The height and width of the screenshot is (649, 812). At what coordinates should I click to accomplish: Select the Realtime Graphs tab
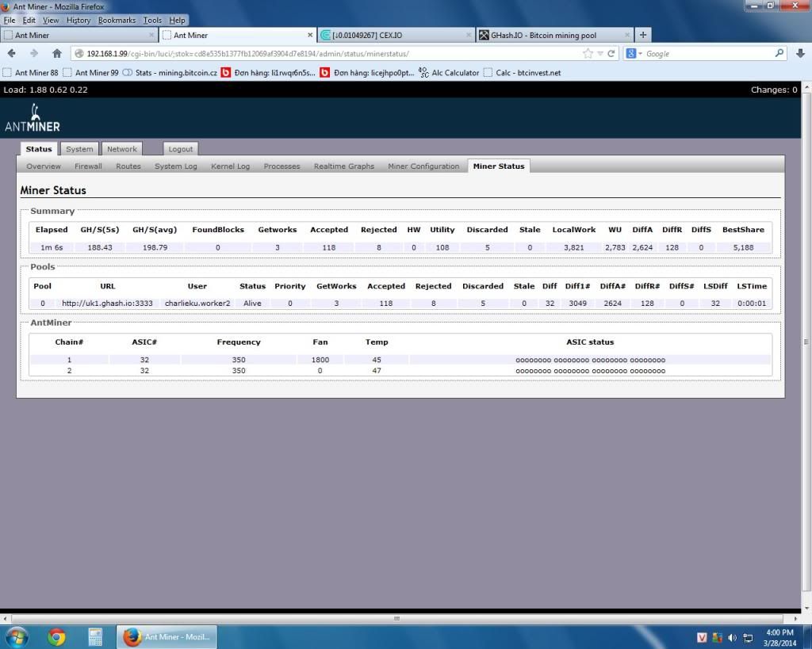click(343, 166)
